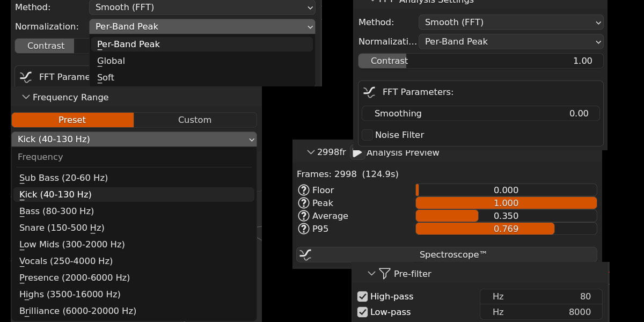Click the Smoothing slider showing 0.00
The width and height of the screenshot is (644, 322).
(x=481, y=113)
